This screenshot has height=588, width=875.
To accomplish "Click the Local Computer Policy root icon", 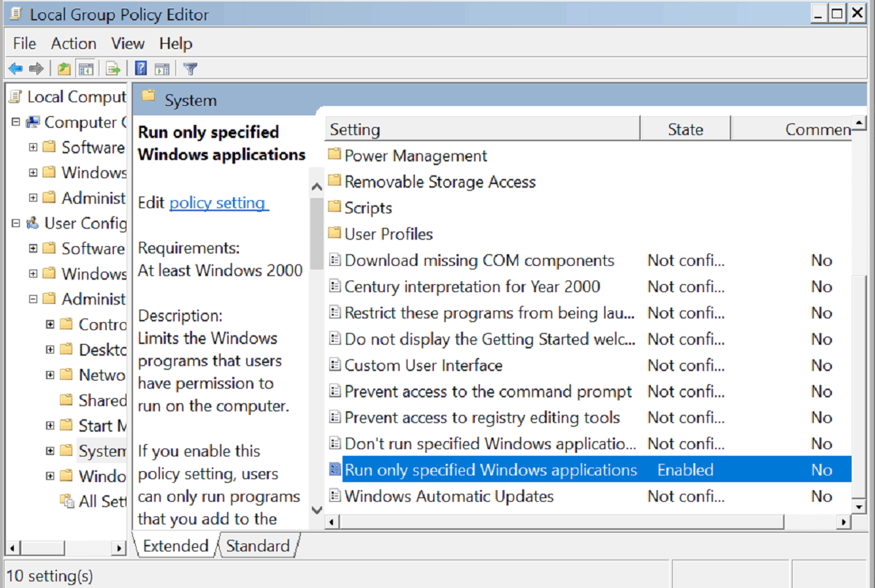I will [x=15, y=96].
